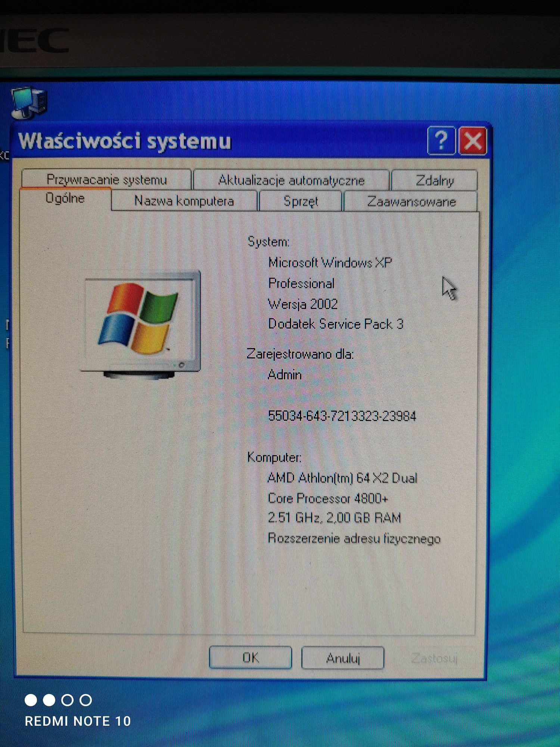Screen dimensions: 560x747
Task: Click the Anuluj button
Action: pos(343,658)
